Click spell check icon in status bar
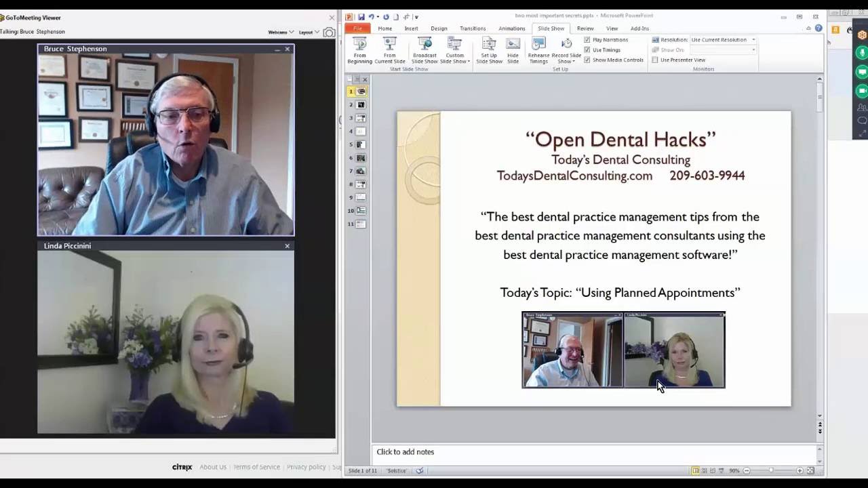The image size is (868, 488). [420, 470]
